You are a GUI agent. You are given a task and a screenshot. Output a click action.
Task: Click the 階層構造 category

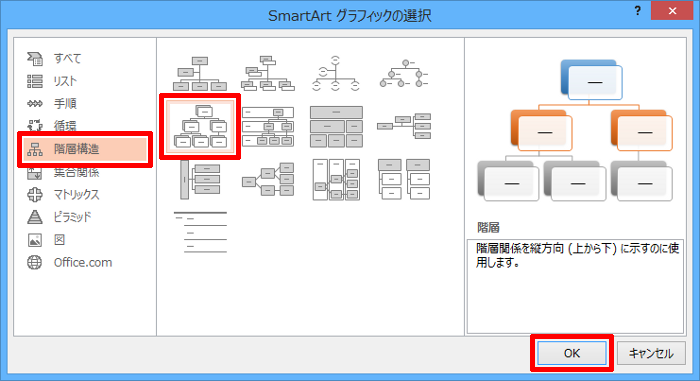[85, 149]
